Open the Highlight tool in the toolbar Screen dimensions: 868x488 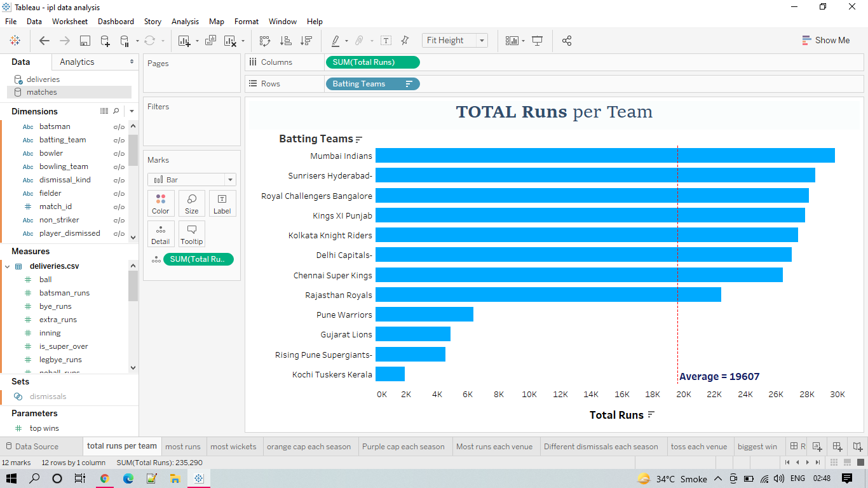point(336,40)
